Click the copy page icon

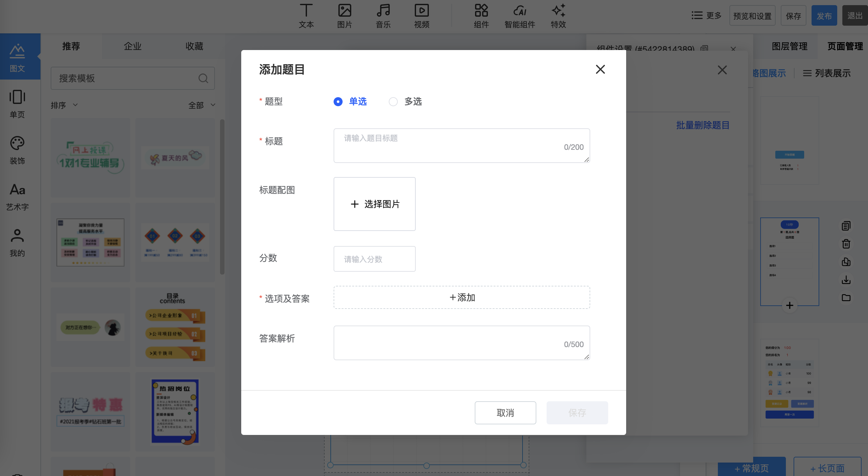pyautogui.click(x=846, y=226)
